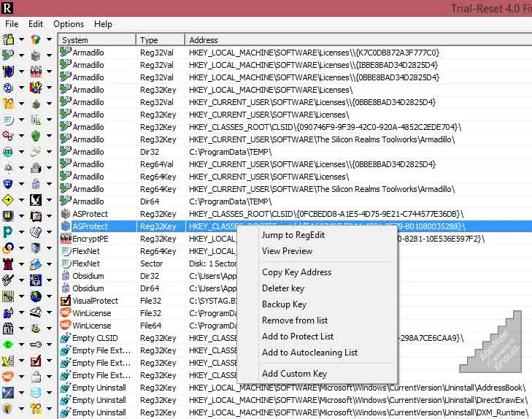Viewport: 532px width, 419px height.
Task: Open the dropdown beside the red gears icon
Action: point(21,136)
